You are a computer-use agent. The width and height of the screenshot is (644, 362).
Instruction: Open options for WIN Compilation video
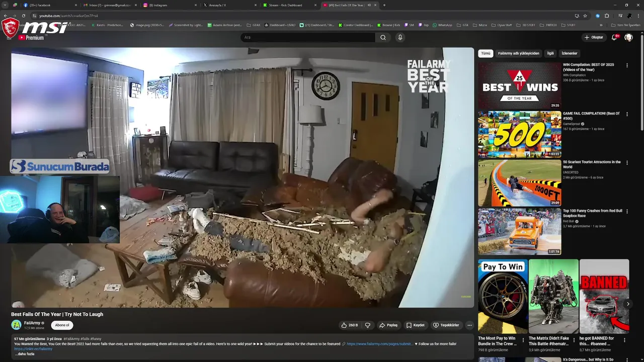[627, 65]
